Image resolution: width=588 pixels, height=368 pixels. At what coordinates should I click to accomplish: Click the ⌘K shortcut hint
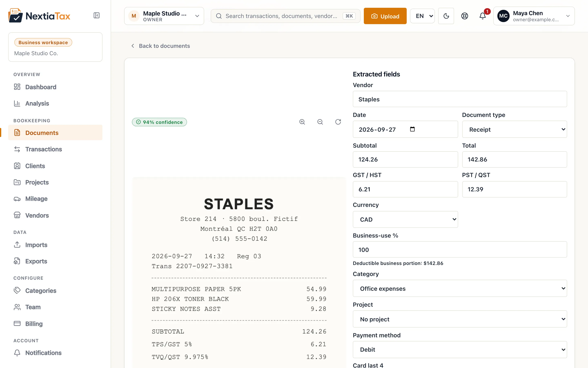click(x=349, y=16)
